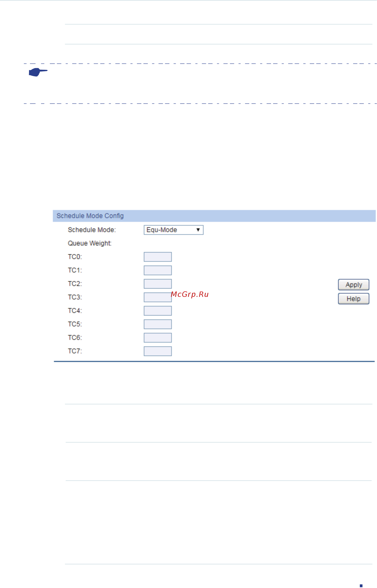
Task: Click the Schedule Mode label
Action: 92,230
